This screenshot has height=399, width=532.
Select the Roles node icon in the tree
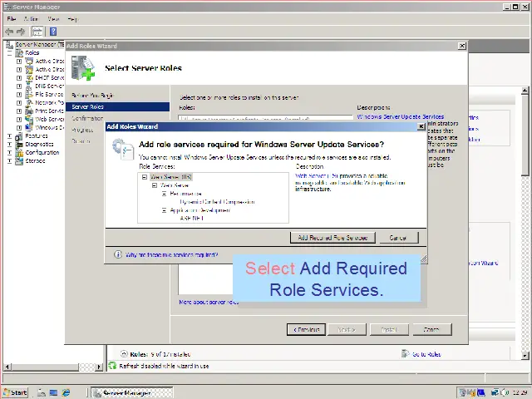click(19, 52)
